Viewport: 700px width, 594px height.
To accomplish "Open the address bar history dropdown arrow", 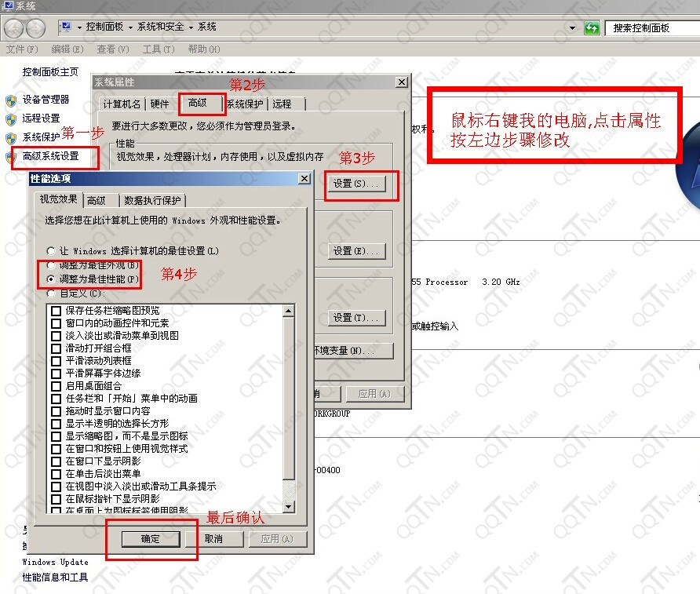I will point(572,28).
